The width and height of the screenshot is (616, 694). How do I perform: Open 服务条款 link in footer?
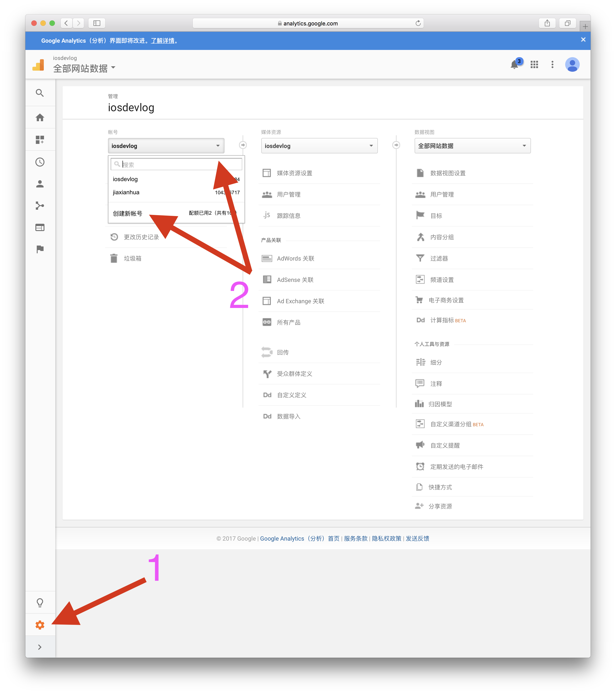click(x=355, y=539)
